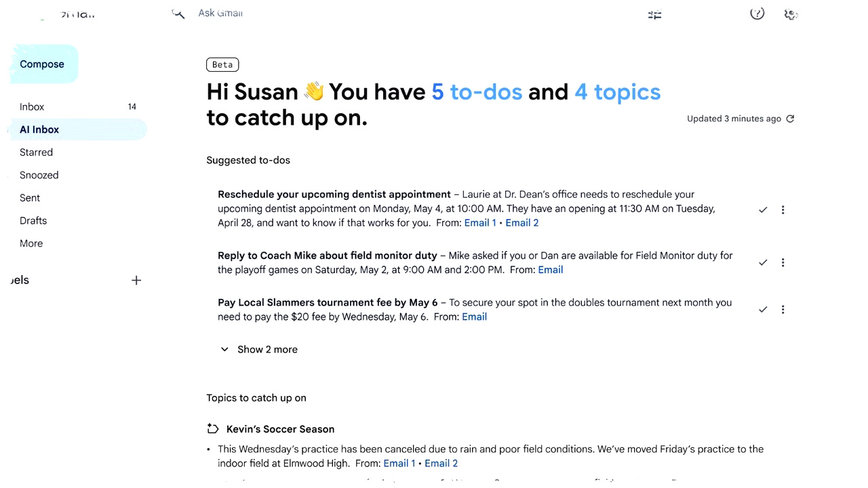Go to the Starred folder
The width and height of the screenshot is (868, 488).
click(x=36, y=152)
